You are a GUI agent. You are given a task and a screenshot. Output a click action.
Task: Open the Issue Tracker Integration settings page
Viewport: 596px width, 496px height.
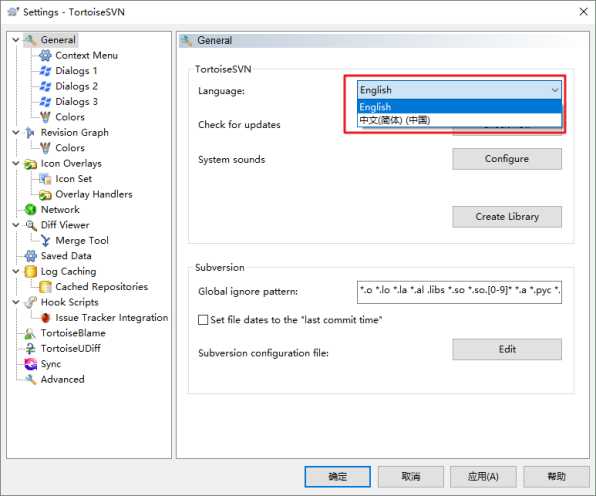pyautogui.click(x=112, y=318)
